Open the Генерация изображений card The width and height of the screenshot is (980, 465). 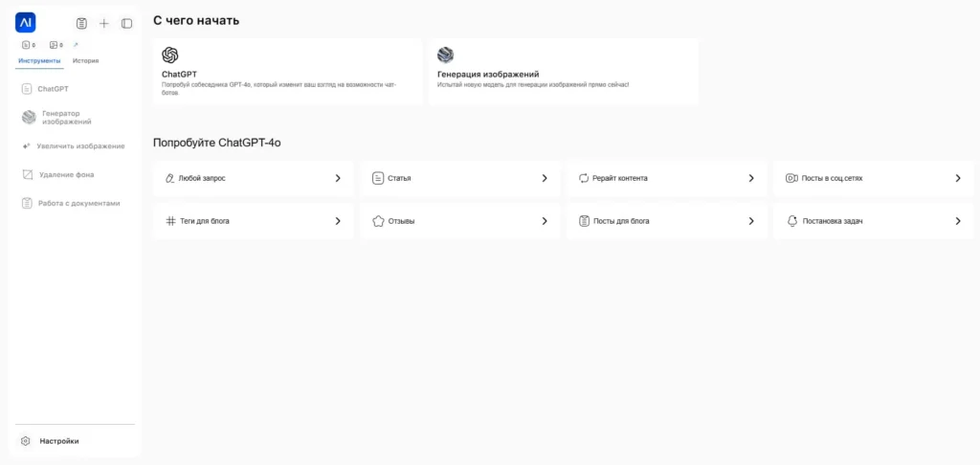563,72
